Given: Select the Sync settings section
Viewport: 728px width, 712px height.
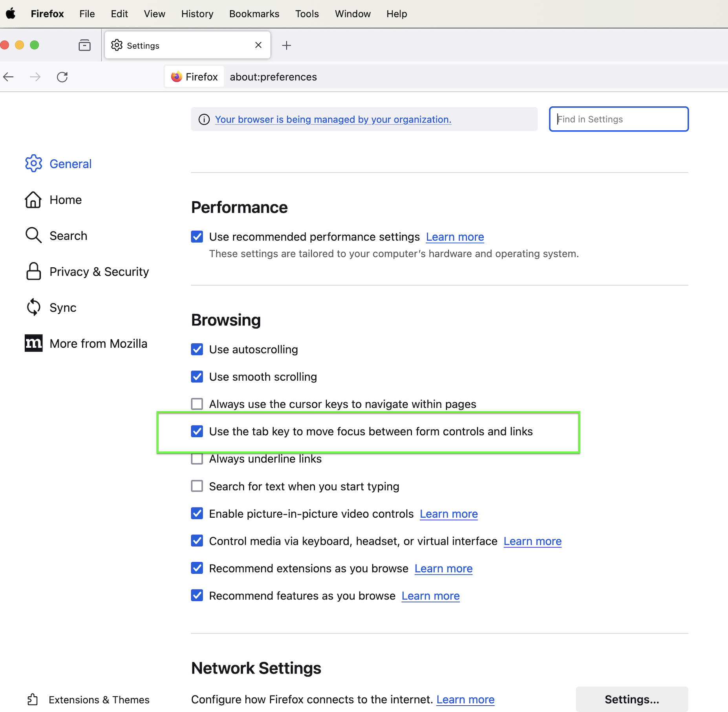Looking at the screenshot, I should (62, 307).
